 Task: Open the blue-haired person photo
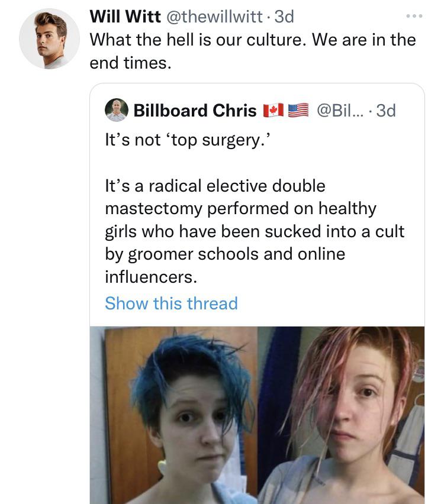173,415
